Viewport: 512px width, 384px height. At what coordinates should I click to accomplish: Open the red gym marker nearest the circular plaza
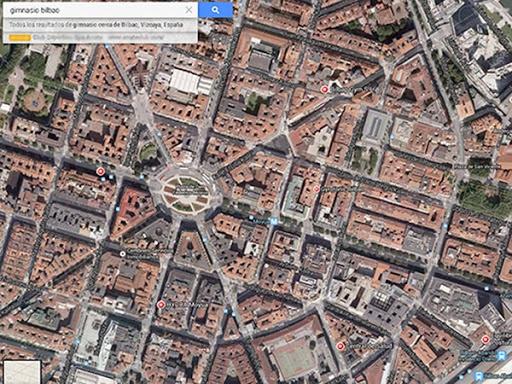(100, 171)
